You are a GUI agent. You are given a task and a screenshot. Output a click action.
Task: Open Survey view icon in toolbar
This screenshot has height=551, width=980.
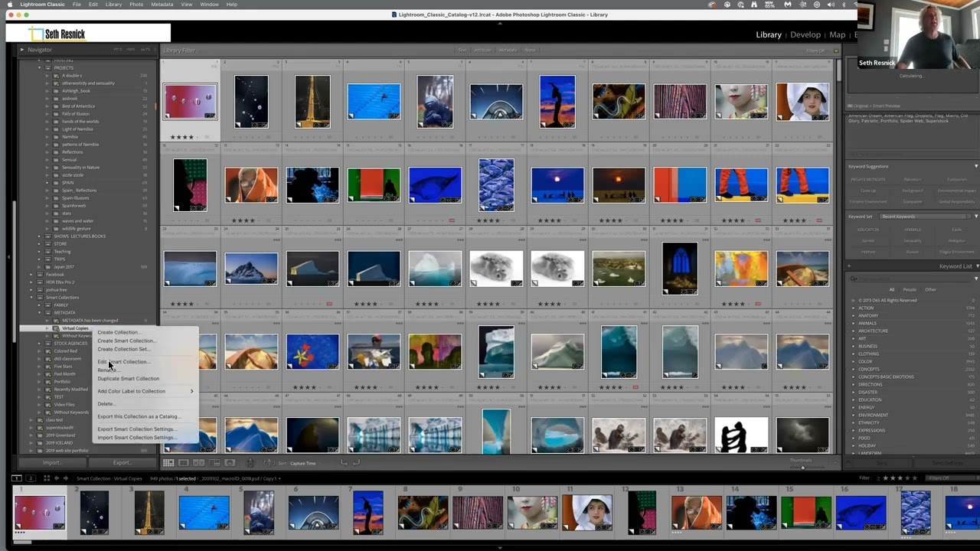(x=214, y=463)
